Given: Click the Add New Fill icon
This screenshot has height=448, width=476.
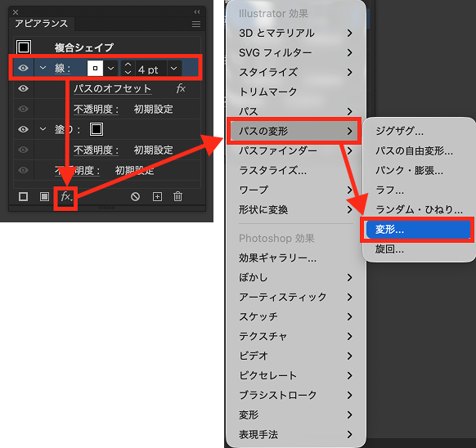Looking at the screenshot, I should coord(44,197).
